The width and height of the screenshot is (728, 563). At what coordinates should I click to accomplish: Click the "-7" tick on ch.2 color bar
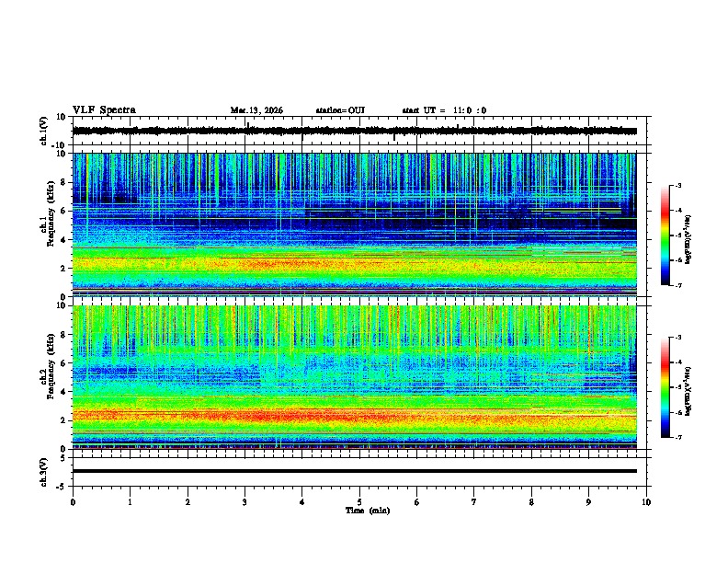[x=678, y=437]
